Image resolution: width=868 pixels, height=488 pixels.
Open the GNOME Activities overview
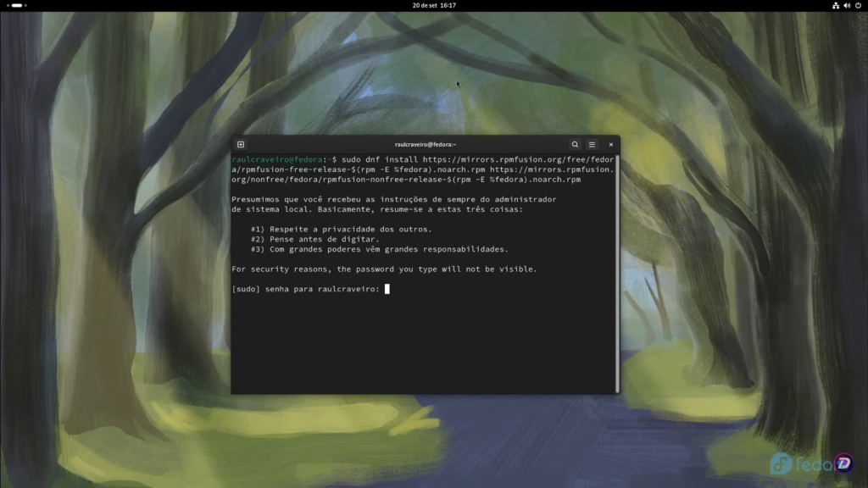click(x=17, y=6)
